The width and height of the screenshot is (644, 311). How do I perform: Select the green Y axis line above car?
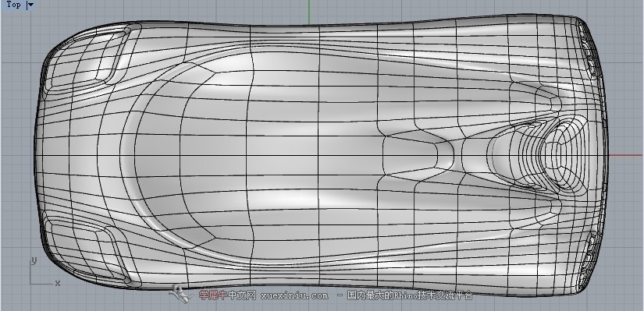(309, 12)
